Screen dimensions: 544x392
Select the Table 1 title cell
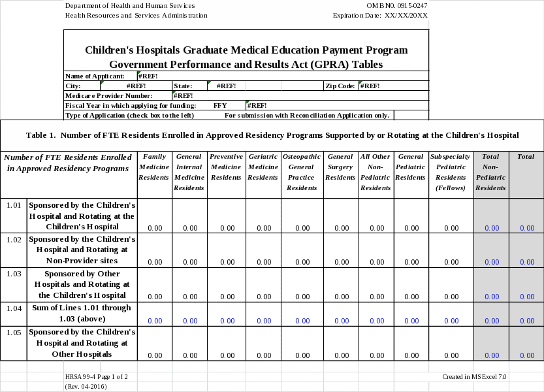tap(272, 136)
